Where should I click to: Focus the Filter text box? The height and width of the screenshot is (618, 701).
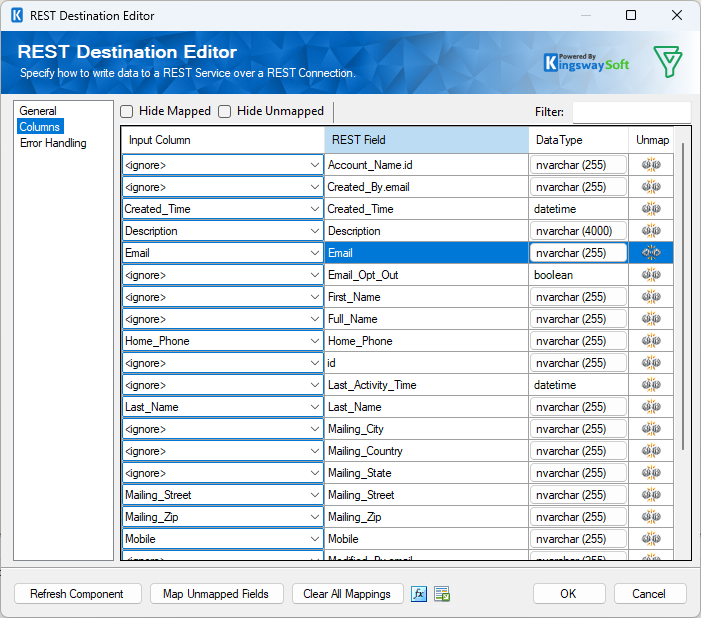coord(631,112)
